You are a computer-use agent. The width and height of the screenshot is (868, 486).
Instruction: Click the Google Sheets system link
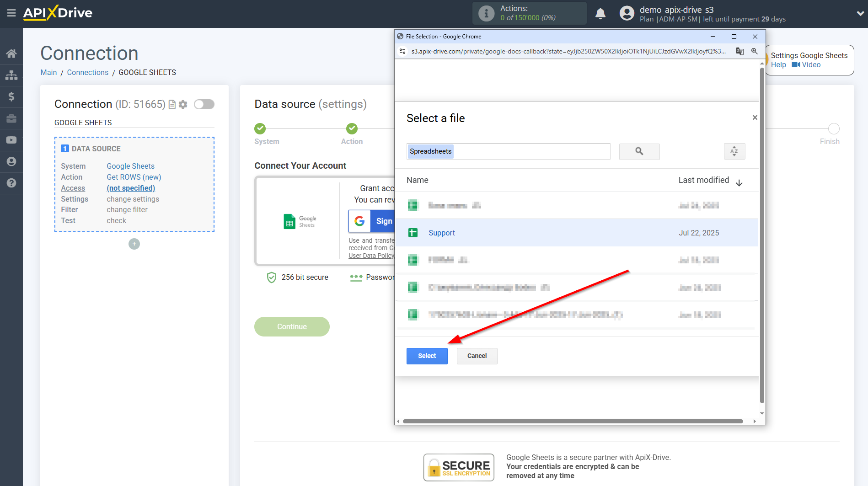point(130,166)
